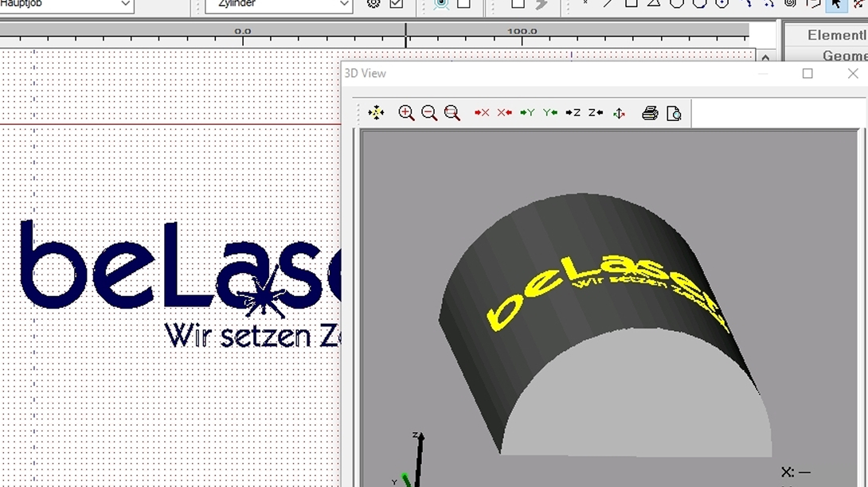Zoom out in the 3D View
Image resolution: width=868 pixels, height=487 pixels.
[429, 113]
